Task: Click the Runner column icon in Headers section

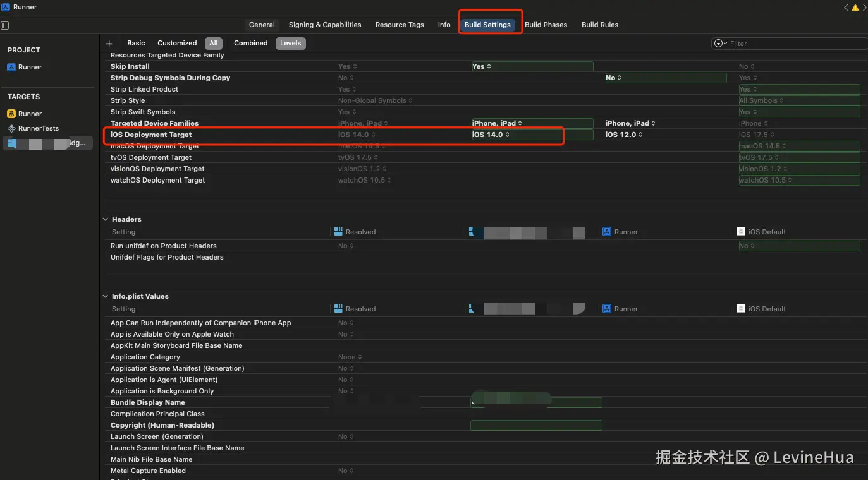Action: click(x=607, y=232)
